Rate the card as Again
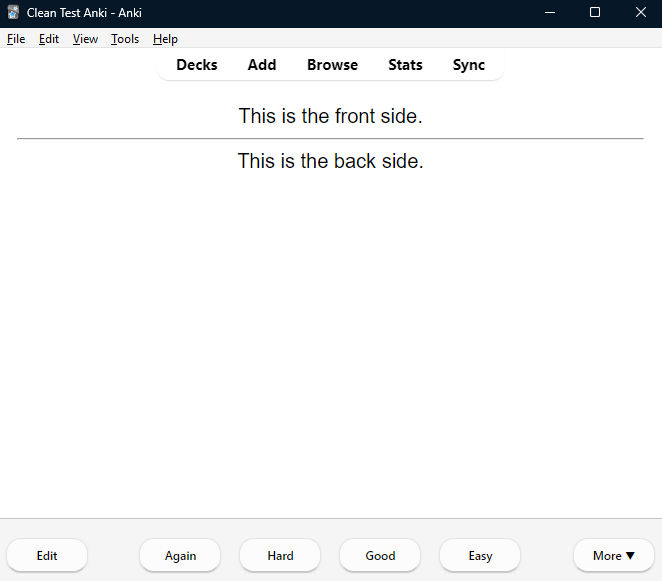The height and width of the screenshot is (581, 662). tap(180, 556)
